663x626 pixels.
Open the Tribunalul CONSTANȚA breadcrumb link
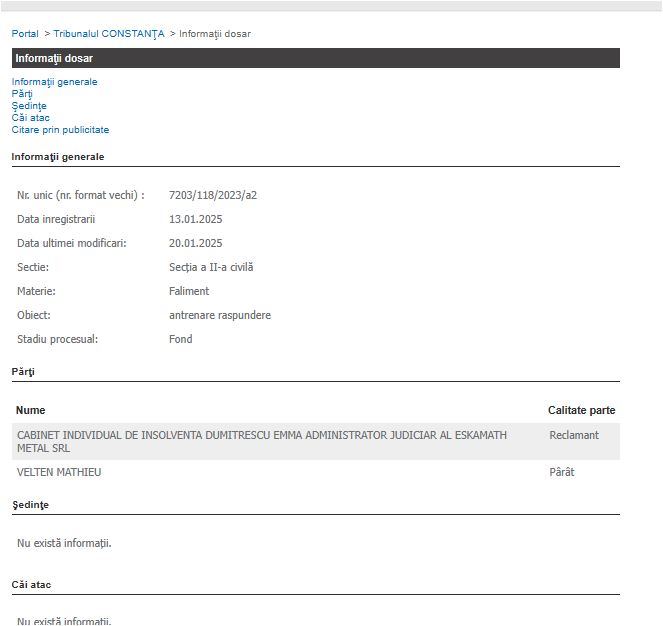(109, 34)
